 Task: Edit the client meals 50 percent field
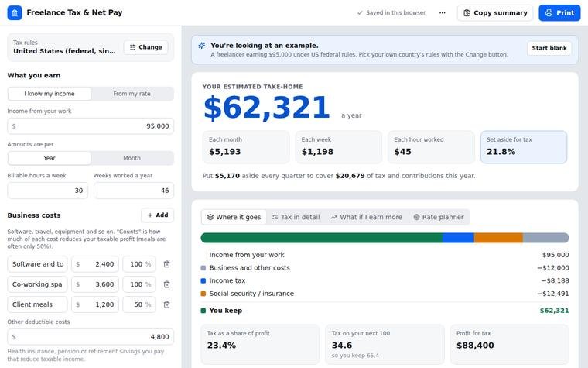tap(139, 304)
